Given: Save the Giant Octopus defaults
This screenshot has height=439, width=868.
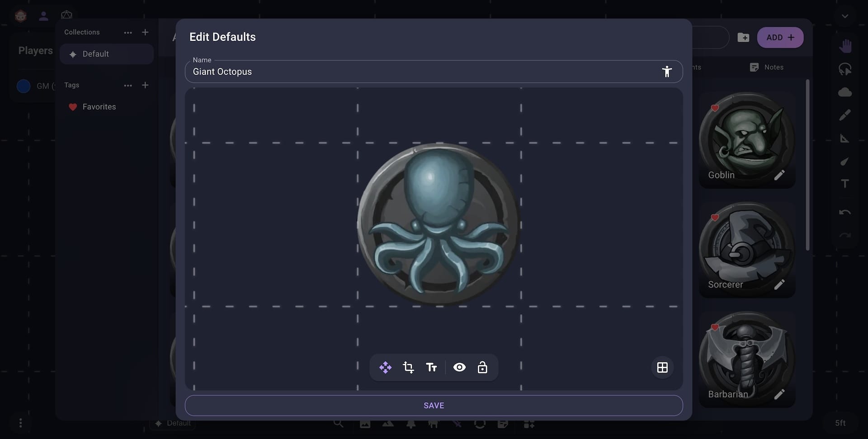Looking at the screenshot, I should point(434,405).
